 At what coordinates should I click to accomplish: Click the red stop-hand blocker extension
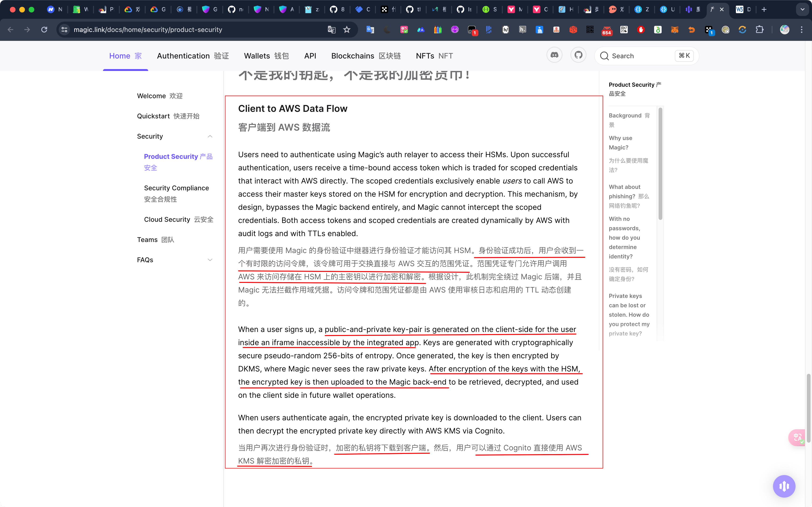(x=641, y=30)
